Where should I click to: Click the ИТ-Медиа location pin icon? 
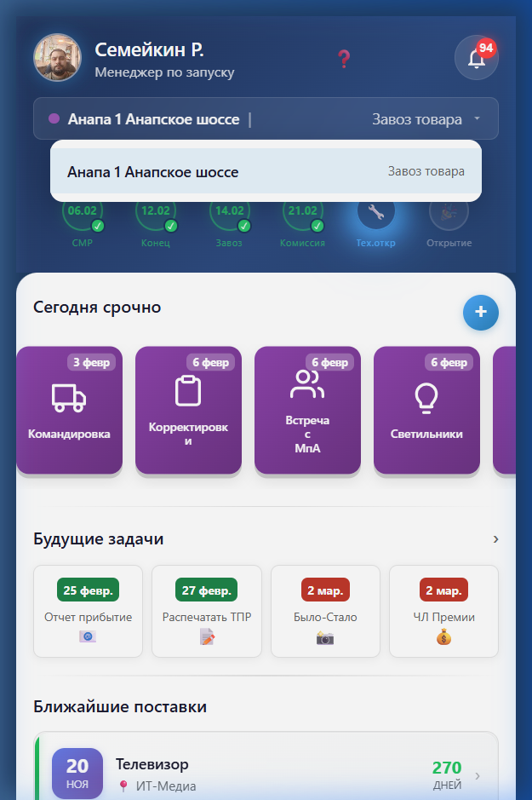coord(123,786)
